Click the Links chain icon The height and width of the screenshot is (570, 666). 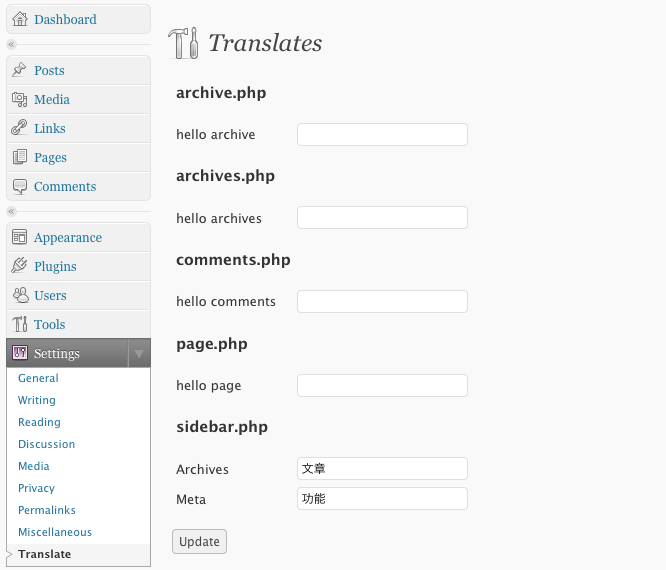(x=20, y=128)
